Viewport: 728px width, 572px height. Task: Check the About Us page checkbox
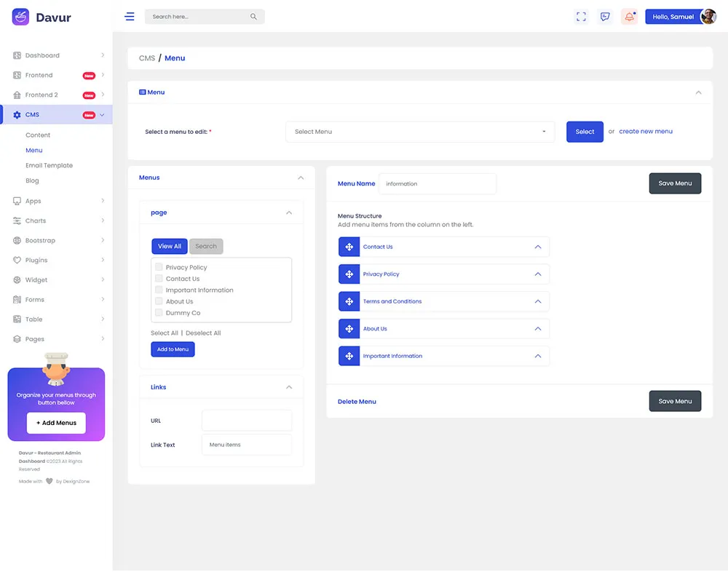point(159,301)
